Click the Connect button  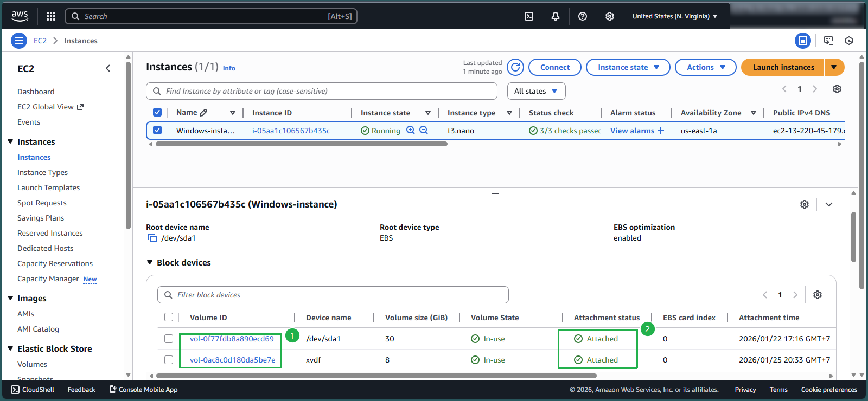[555, 67]
